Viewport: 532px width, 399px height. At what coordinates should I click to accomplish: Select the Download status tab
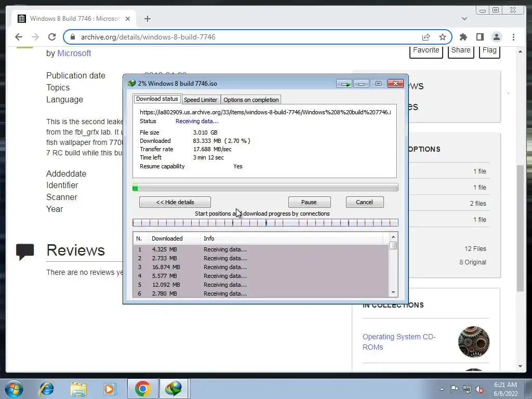pyautogui.click(x=157, y=99)
